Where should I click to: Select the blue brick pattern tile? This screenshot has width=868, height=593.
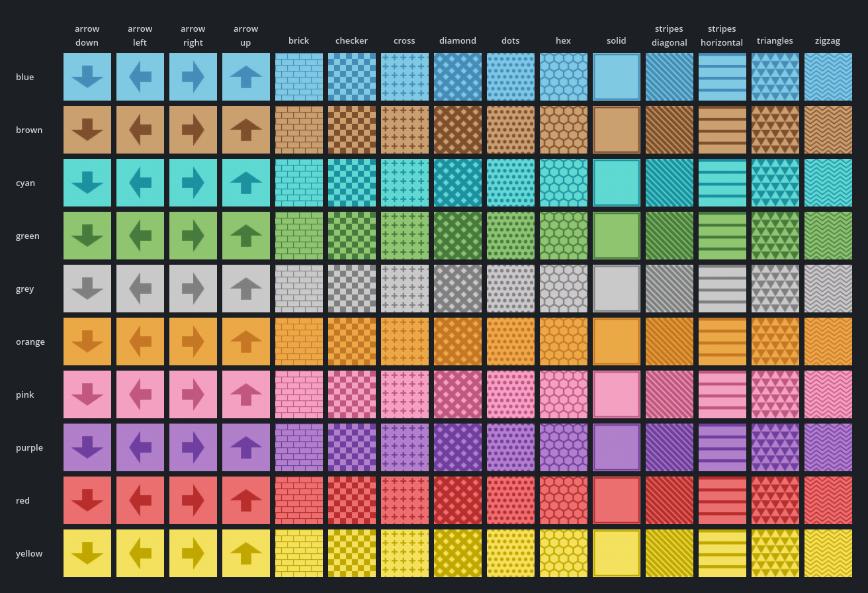point(299,77)
